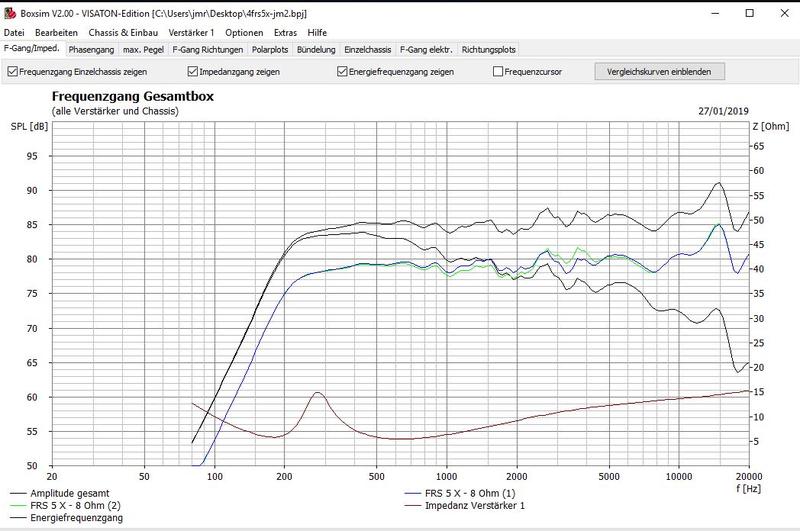
Task: Click the Boxsim app icon in title bar
Action: coord(10,14)
